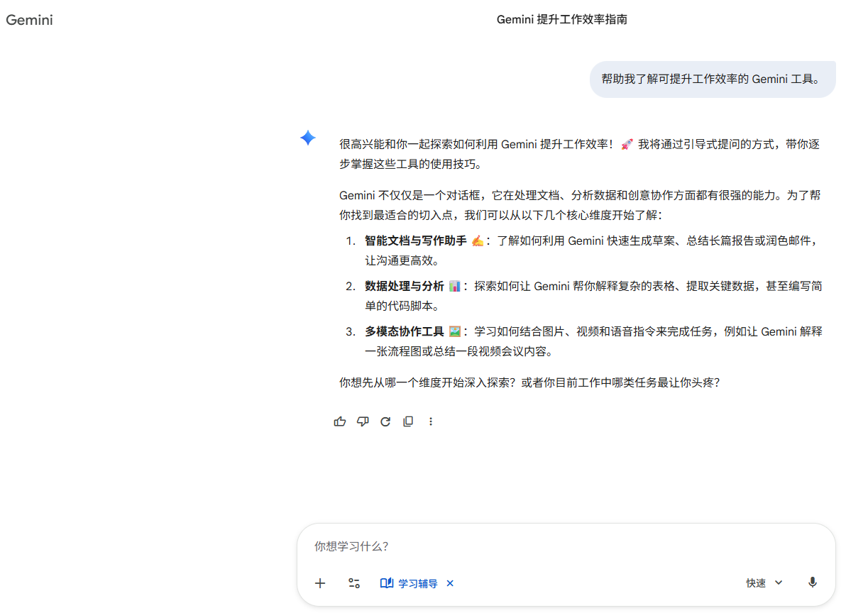Click the Gemini logo in the top left
This screenshot has height=613, width=868.
coord(30,20)
